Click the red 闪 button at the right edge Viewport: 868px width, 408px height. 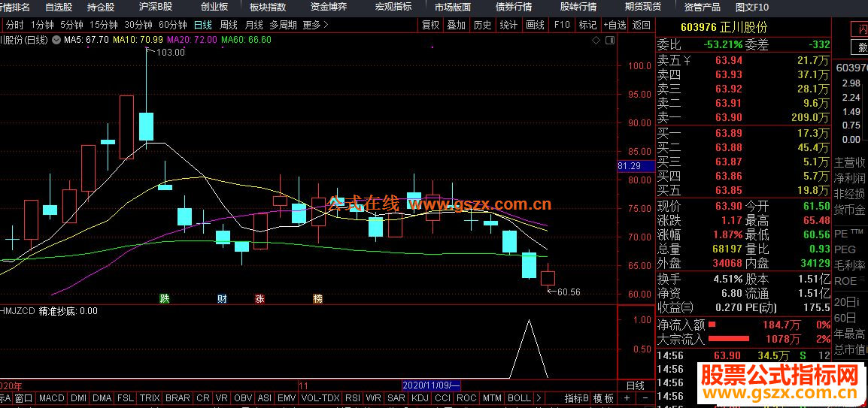860,29
